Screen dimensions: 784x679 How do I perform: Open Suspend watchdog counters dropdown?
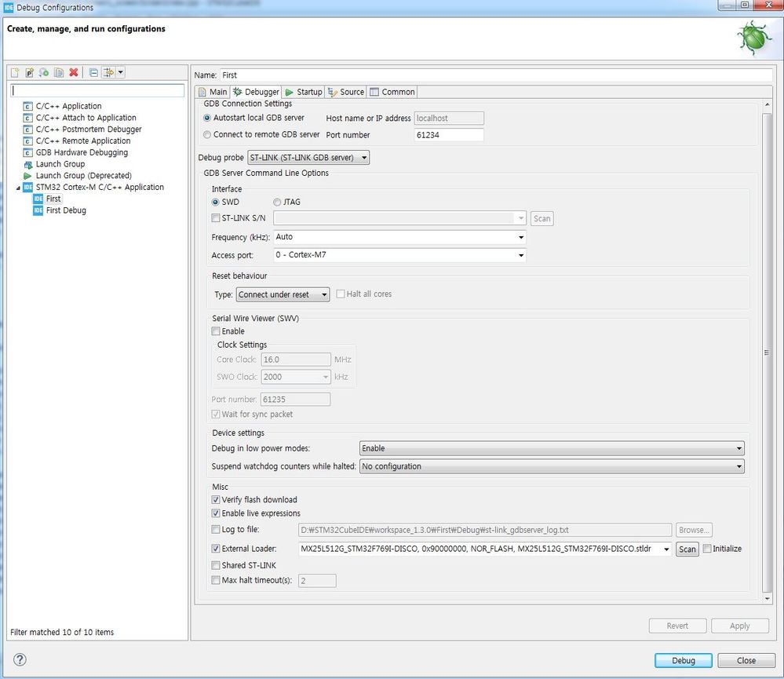click(552, 466)
